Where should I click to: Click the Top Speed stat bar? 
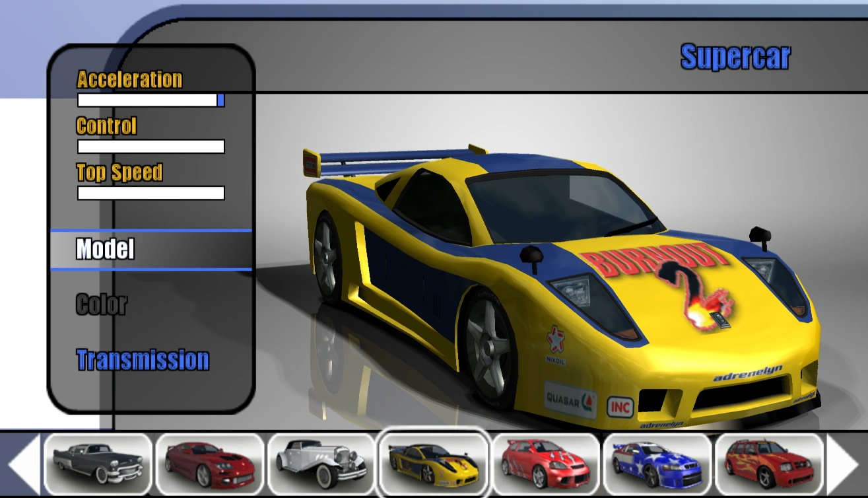[151, 193]
